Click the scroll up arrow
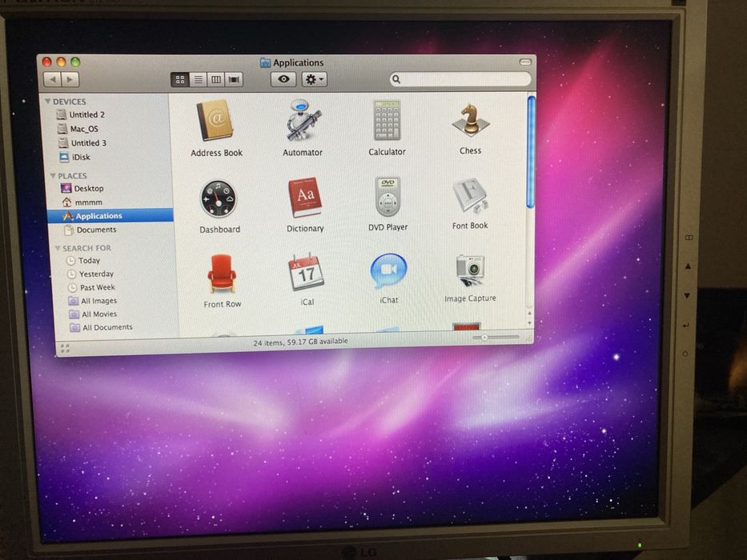 [530, 313]
